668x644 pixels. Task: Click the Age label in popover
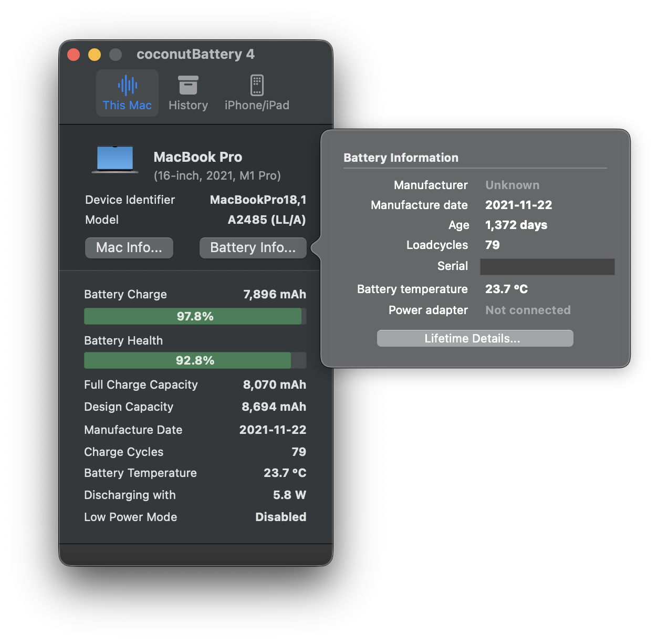click(458, 225)
